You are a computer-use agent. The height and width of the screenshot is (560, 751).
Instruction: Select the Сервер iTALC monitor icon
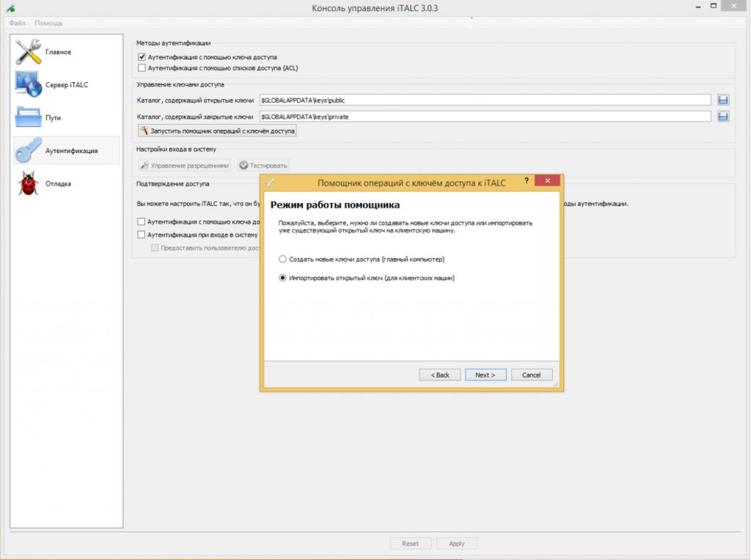pos(29,85)
